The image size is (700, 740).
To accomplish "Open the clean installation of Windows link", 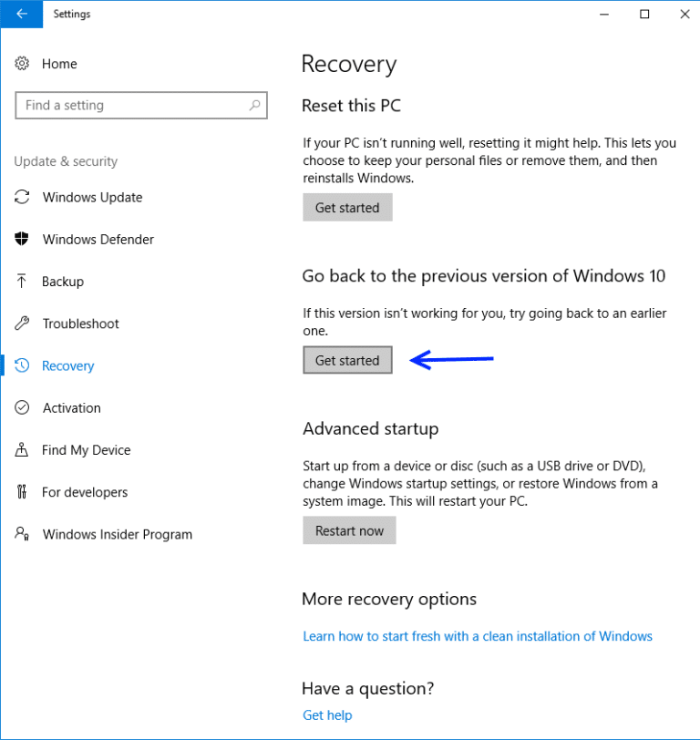I will (x=478, y=635).
